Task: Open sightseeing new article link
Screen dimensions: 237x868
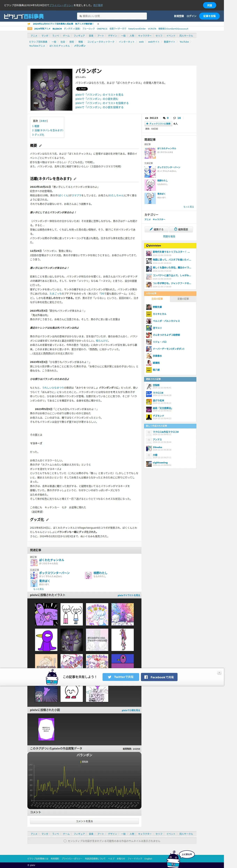Action: tap(160, 463)
